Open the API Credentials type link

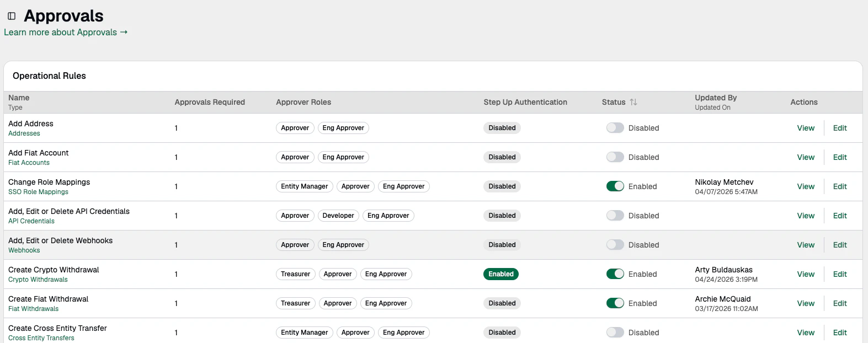(x=31, y=221)
